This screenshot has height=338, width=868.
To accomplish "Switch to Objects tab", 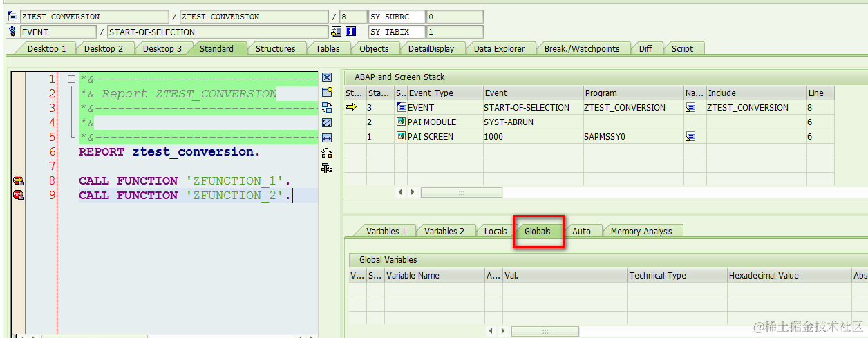I will coord(375,48).
